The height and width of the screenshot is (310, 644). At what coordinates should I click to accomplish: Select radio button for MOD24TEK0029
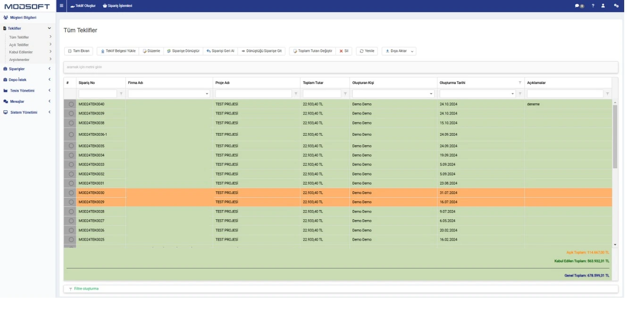71,202
